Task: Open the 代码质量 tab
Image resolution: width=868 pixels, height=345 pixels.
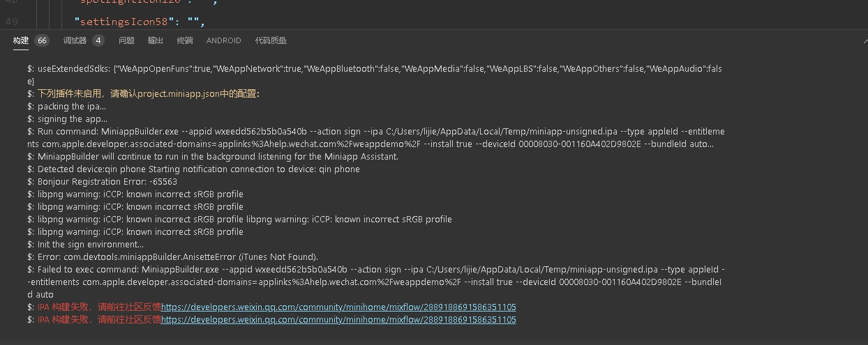Action: point(271,40)
